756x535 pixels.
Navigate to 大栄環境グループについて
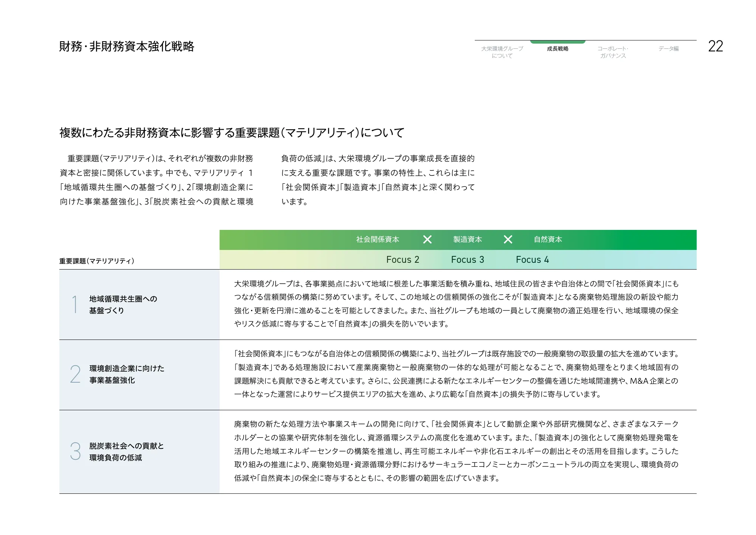tap(502, 52)
